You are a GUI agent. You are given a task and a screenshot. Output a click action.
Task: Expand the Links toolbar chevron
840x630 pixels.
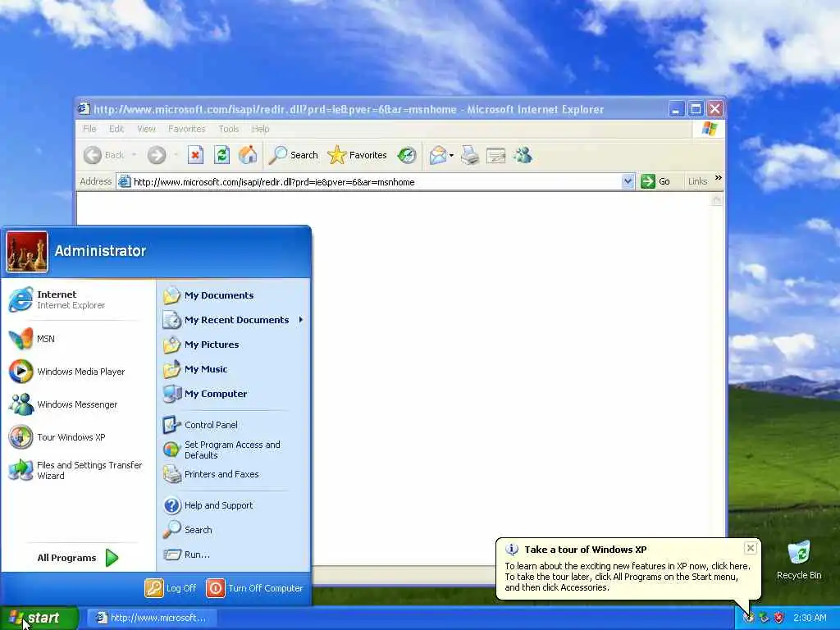(719, 178)
